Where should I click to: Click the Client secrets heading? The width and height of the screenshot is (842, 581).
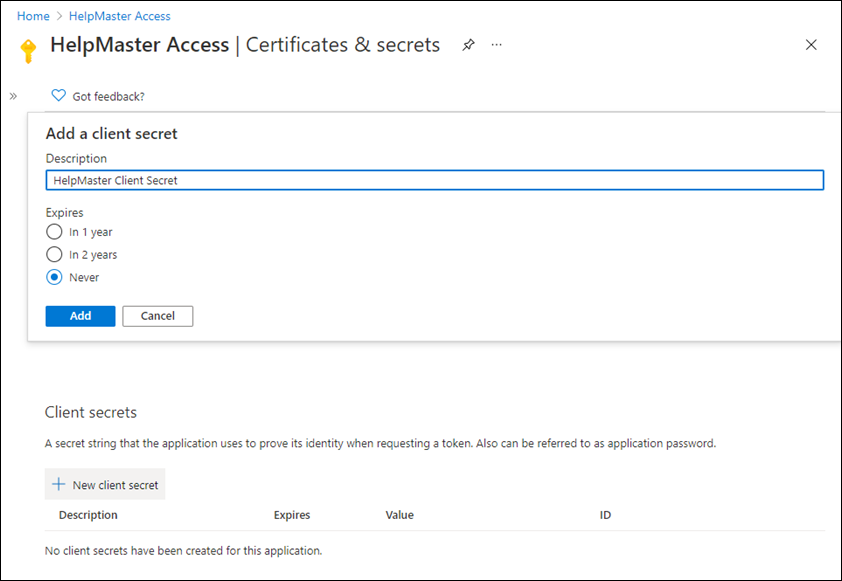click(x=91, y=412)
